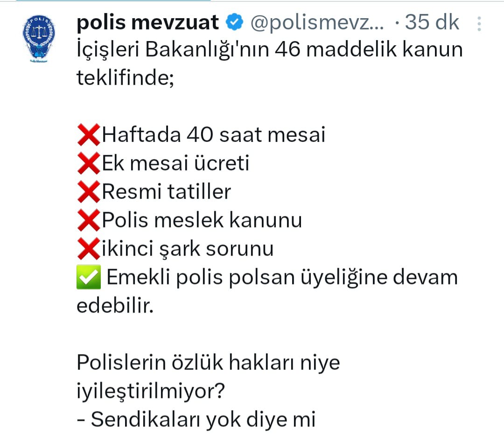This screenshot has height=439, width=504.
Task: Open the @polismevz... handle link
Action: 317,23
